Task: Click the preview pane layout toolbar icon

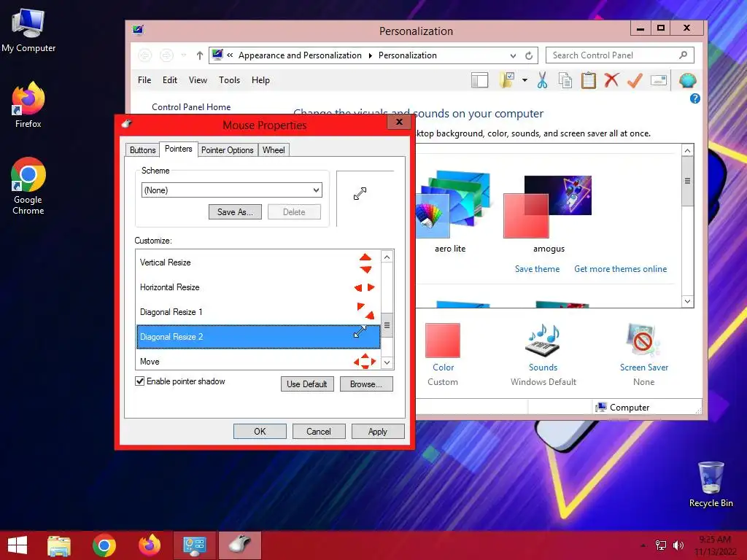Action: [480, 80]
